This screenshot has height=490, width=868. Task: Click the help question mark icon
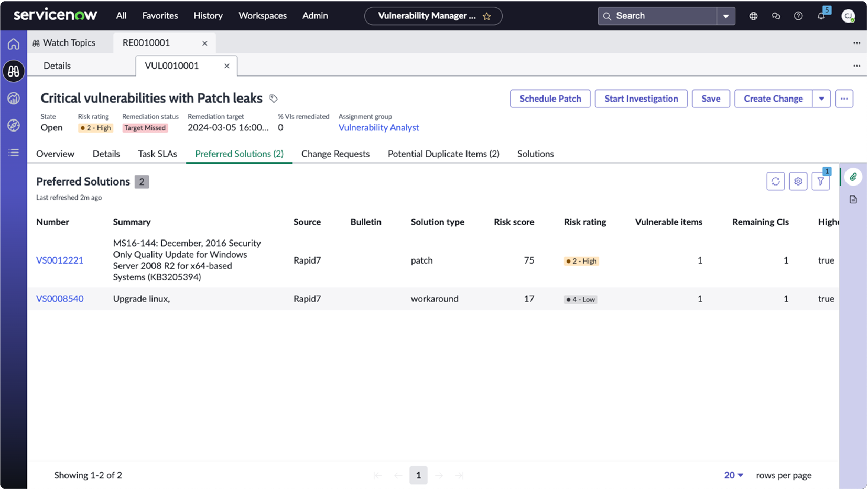click(798, 16)
